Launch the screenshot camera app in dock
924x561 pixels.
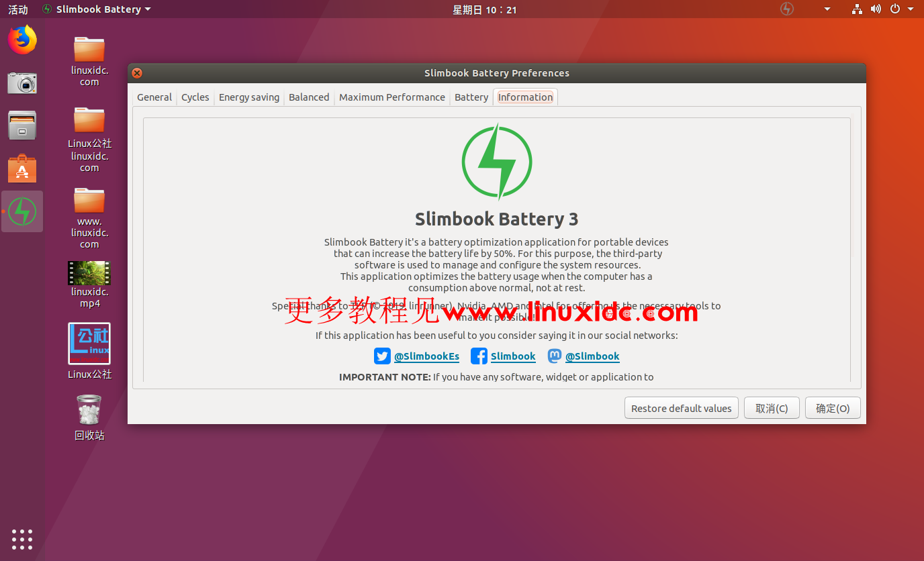click(22, 83)
